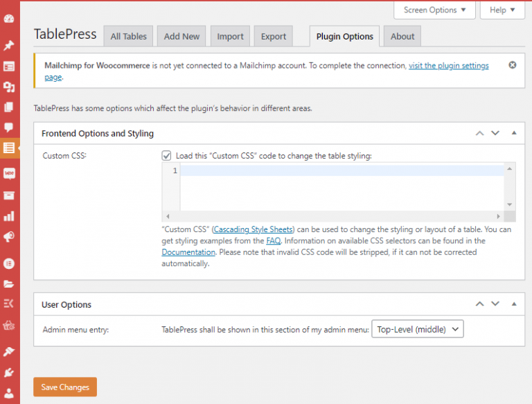
Task: Open the FAQ link
Action: click(x=273, y=240)
